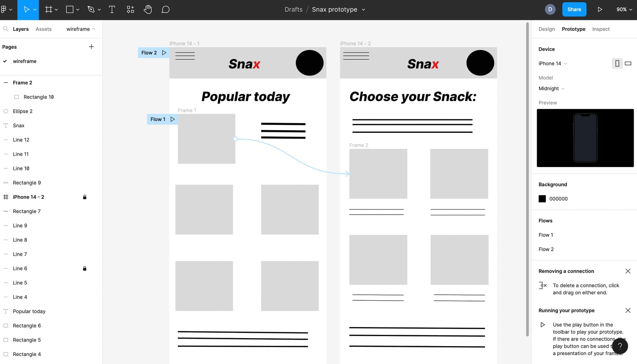
Task: Click the background color swatch 000000
Action: tap(542, 199)
